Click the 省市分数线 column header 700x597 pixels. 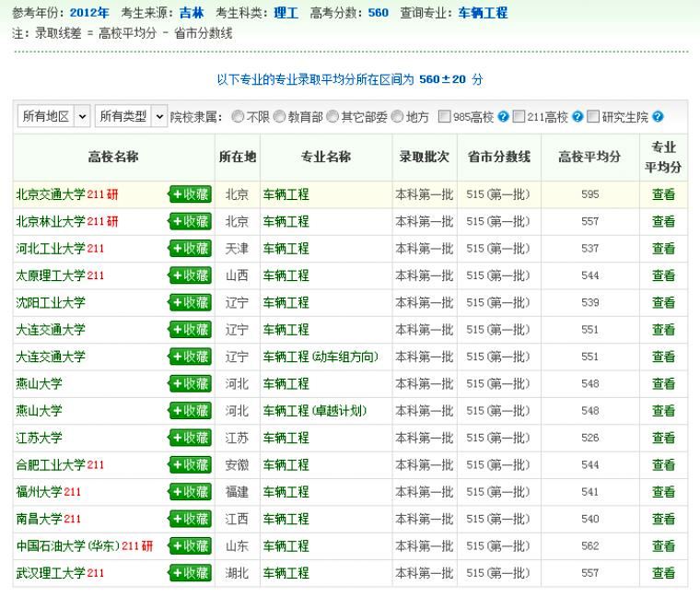(x=498, y=157)
